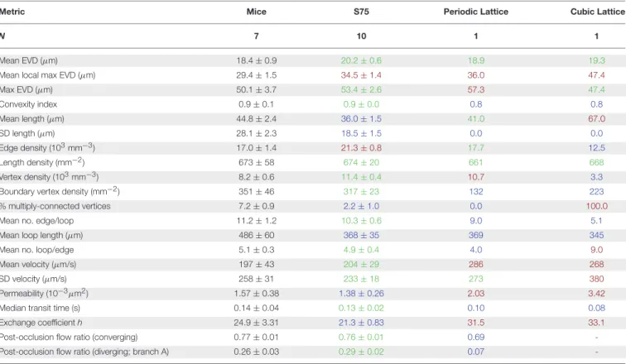
Task: Select Mice value 44.8 ± 2.4
Action: click(x=257, y=119)
